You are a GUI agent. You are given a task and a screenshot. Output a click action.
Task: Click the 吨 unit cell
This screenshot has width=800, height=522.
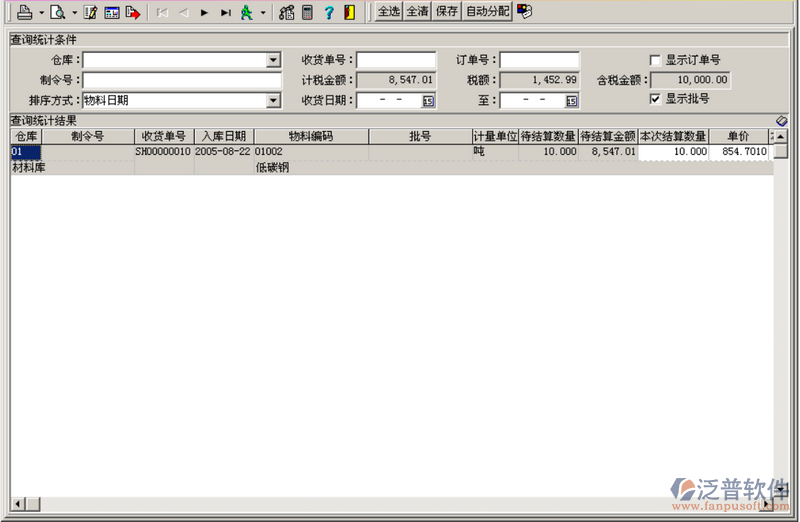point(495,152)
